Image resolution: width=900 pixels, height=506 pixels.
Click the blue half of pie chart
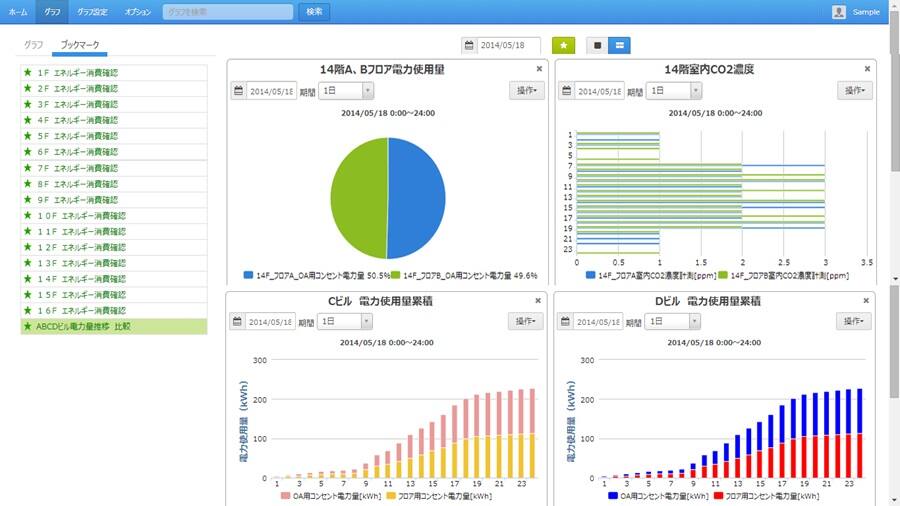coord(419,198)
